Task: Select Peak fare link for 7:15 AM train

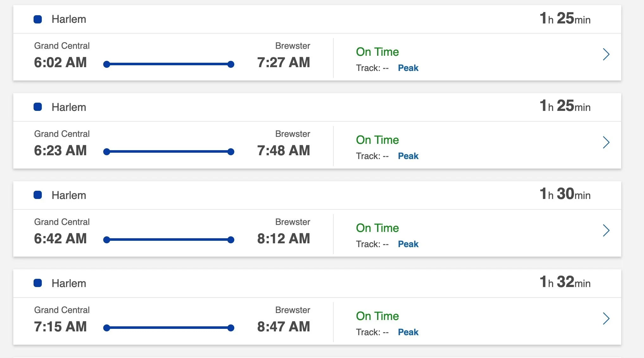Action: pos(408,332)
